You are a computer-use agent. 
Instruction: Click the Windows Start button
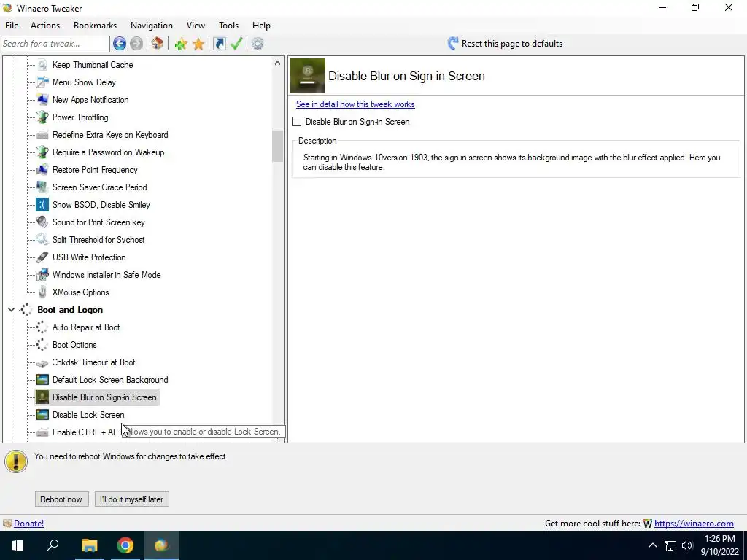18,545
